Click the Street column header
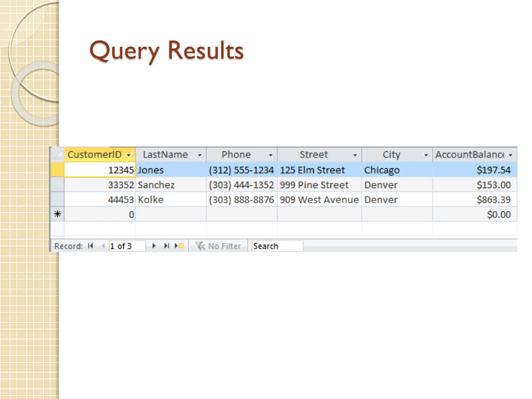532x399 pixels. coord(319,155)
